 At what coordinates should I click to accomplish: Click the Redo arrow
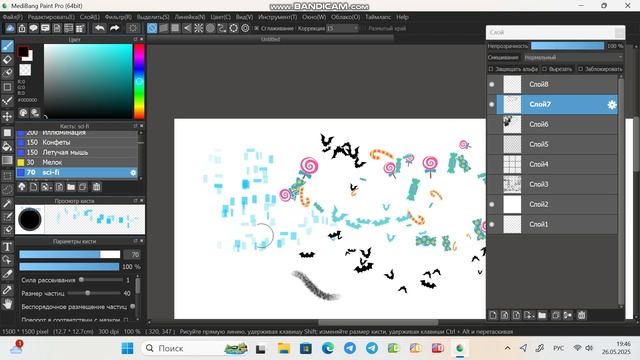click(x=114, y=28)
